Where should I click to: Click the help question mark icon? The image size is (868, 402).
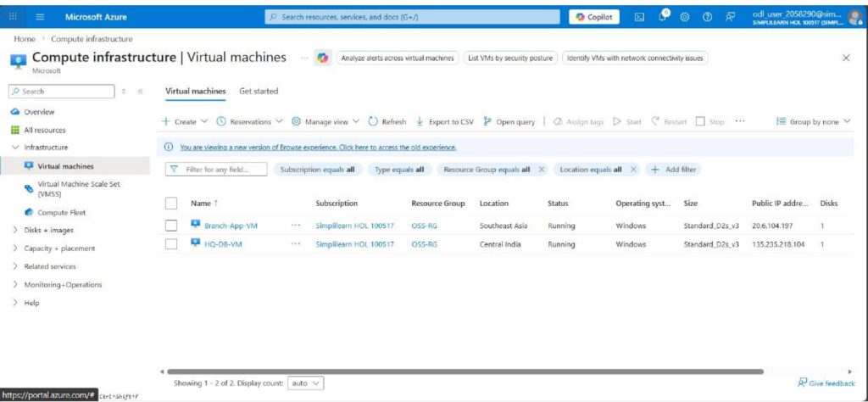point(706,17)
